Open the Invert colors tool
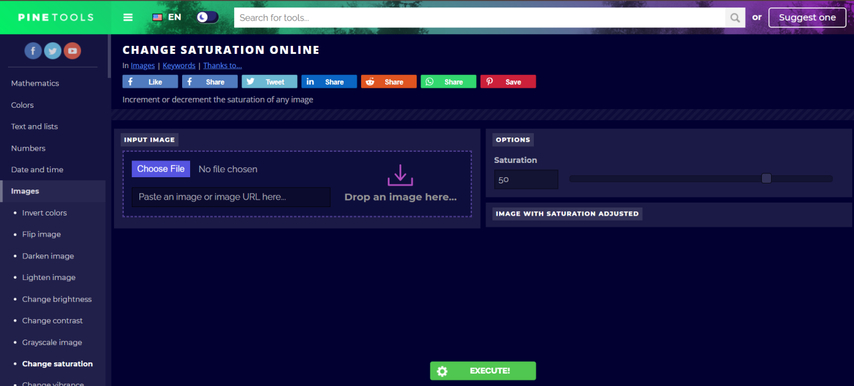The height and width of the screenshot is (386, 854). pos(45,213)
